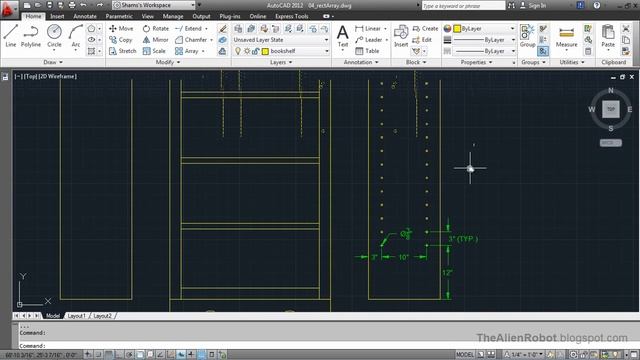The height and width of the screenshot is (360, 640).
Task: Toggle the highlighted group selection button in Groups panel
Action: click(543, 51)
